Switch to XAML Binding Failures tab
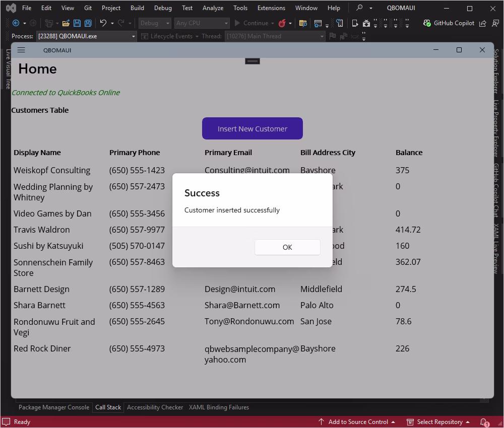Image resolution: width=504 pixels, height=428 pixels. click(219, 407)
